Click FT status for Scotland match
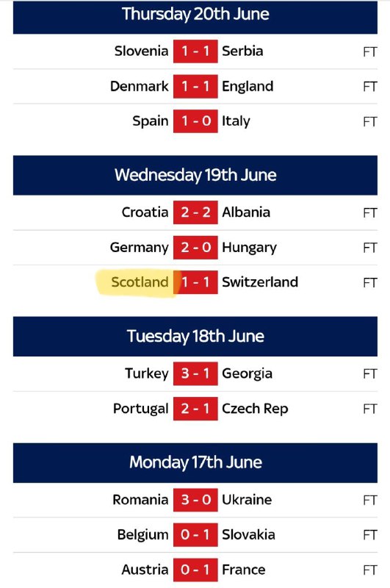The height and width of the screenshot is (588, 390). 369,282
